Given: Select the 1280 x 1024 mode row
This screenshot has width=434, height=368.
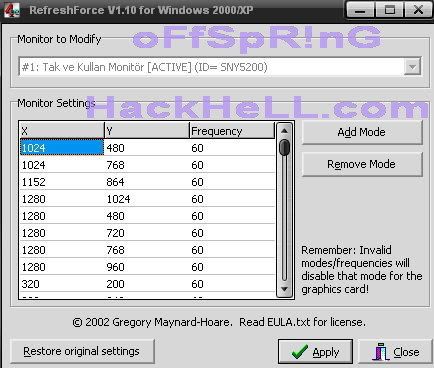Looking at the screenshot, I should tap(147, 199).
